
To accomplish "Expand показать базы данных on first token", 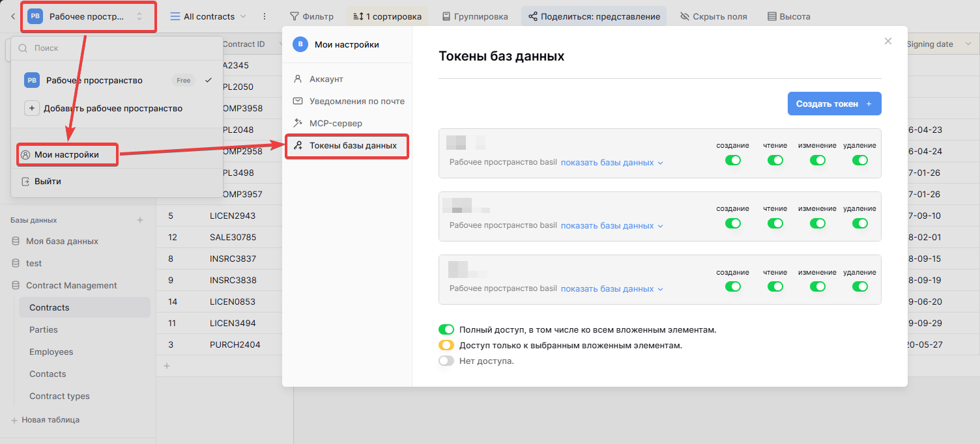I will pyautogui.click(x=612, y=163).
